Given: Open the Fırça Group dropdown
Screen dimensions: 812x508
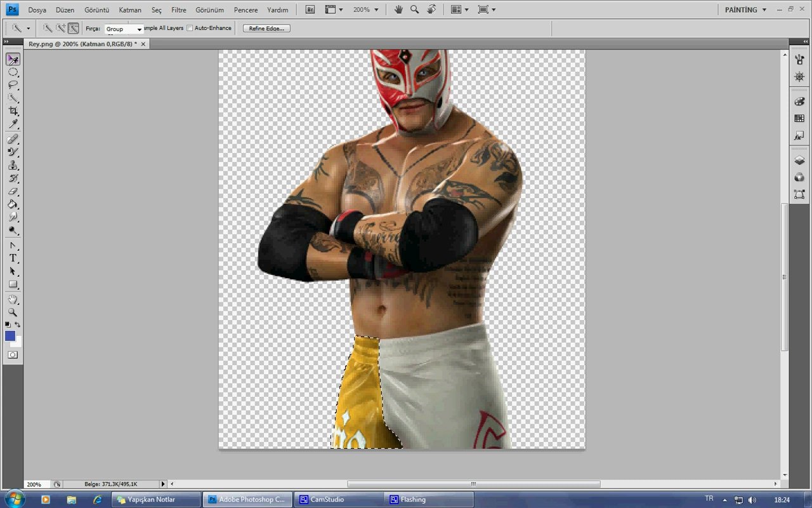Looking at the screenshot, I should point(124,29).
